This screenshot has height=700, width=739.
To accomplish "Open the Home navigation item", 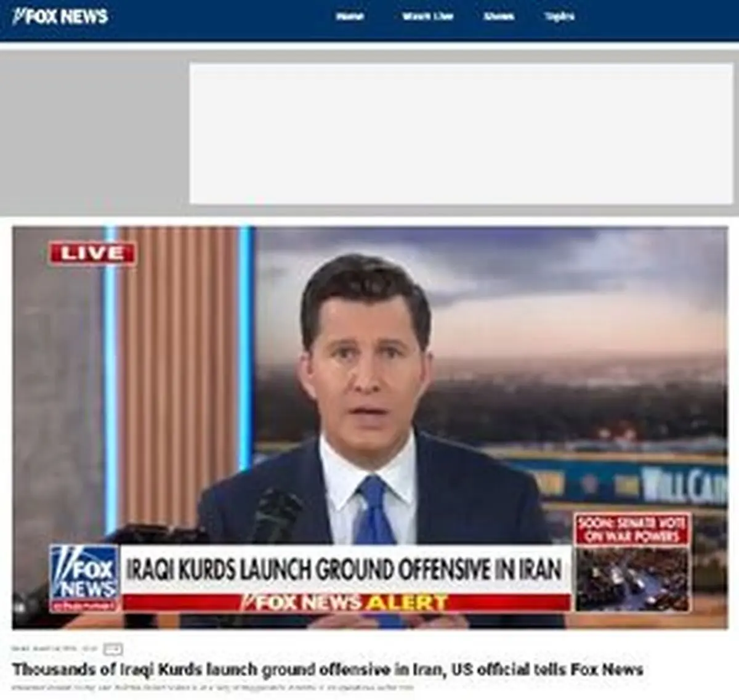I will [349, 17].
